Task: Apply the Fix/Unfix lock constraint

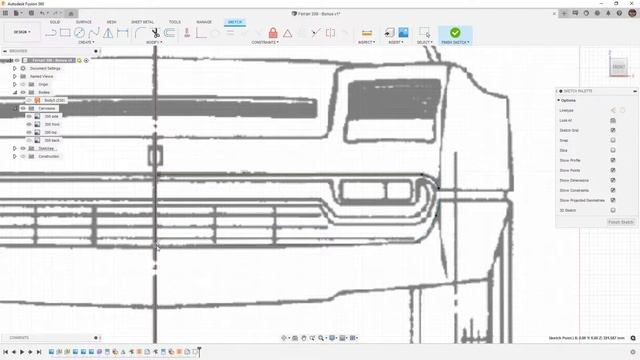Action: (x=273, y=33)
